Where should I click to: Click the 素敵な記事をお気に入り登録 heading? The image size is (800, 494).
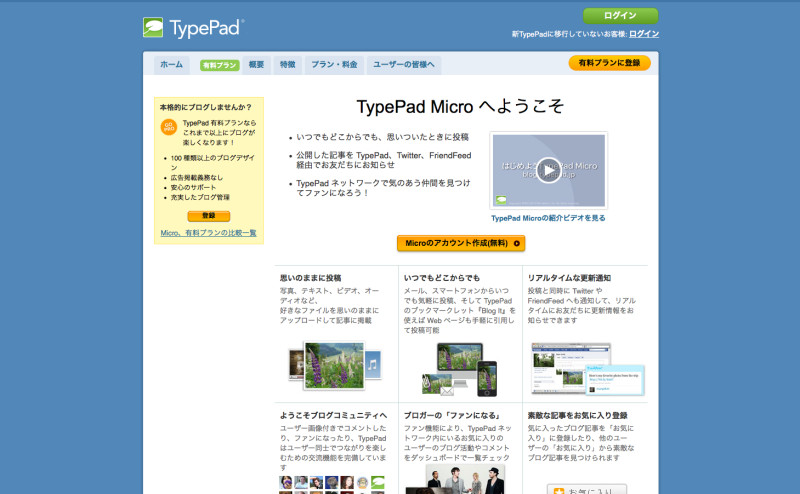click(x=578, y=415)
